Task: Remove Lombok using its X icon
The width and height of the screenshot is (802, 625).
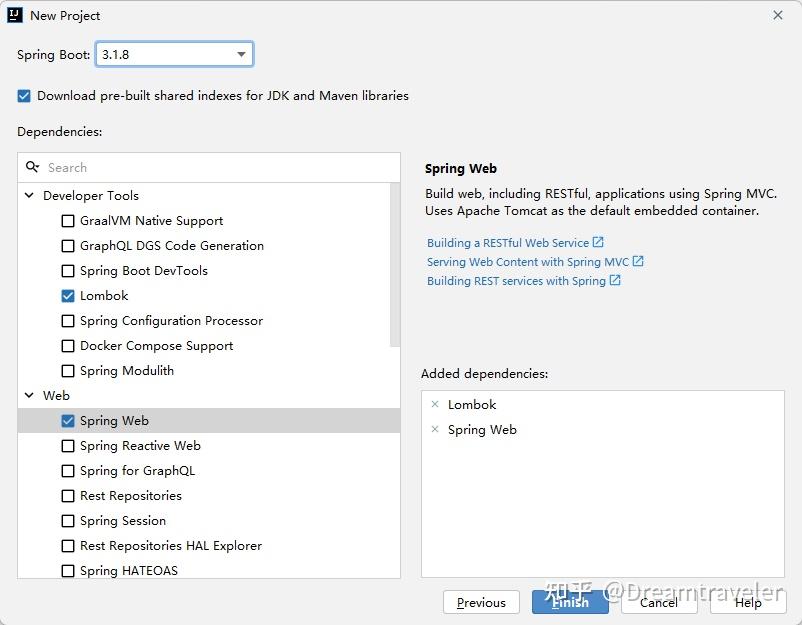Action: 435,404
